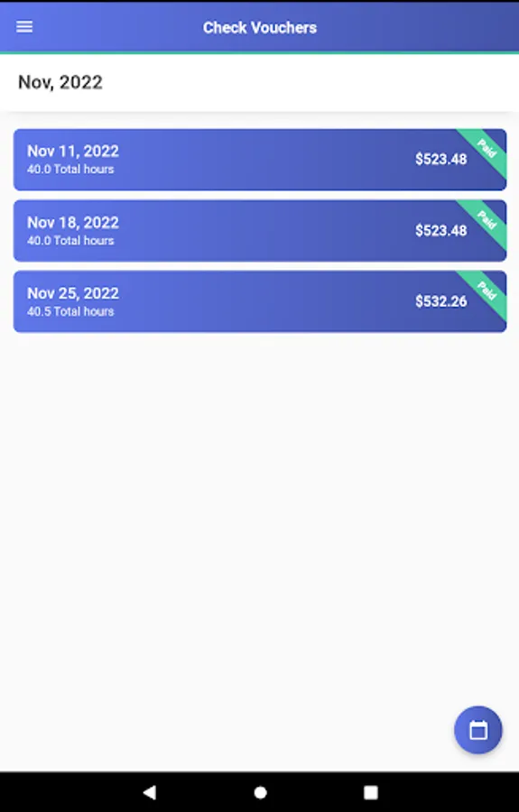Click the $532.26 amount on Nov 25
Screen dimensions: 519x812
440,301
